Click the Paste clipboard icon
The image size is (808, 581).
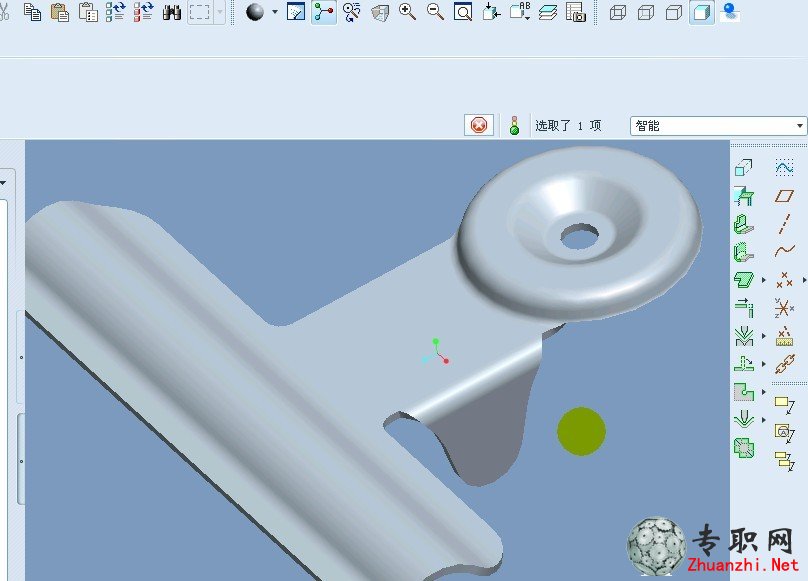pyautogui.click(x=60, y=12)
